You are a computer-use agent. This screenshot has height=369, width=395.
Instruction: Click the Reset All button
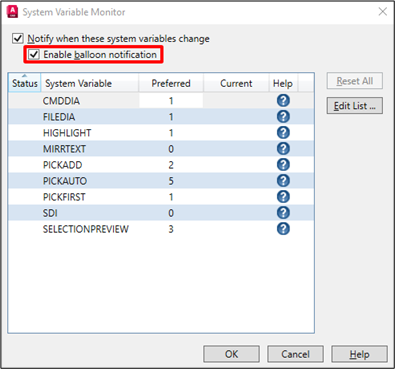click(x=355, y=81)
